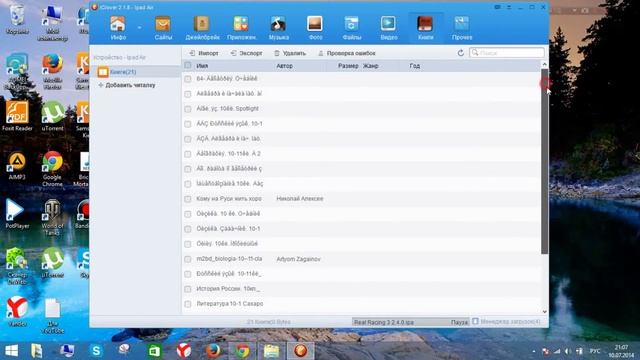Toggle the select-all checkbox beside Имя
Screen dimensions: 640x360
pyautogui.click(x=188, y=65)
